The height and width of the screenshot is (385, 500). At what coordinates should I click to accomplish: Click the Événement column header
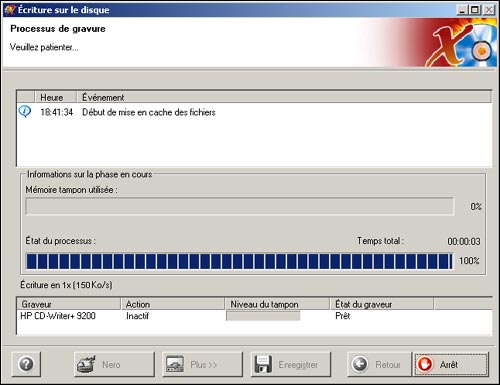(284, 97)
